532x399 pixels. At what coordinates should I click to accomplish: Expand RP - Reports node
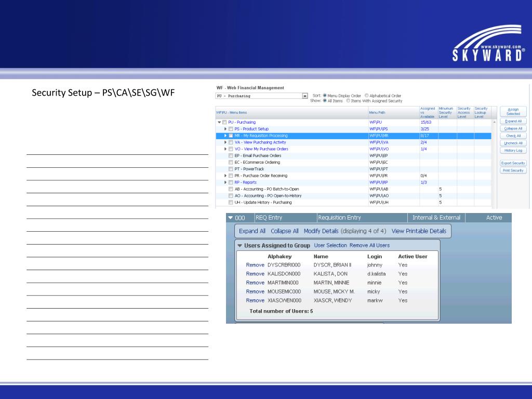[x=225, y=182]
